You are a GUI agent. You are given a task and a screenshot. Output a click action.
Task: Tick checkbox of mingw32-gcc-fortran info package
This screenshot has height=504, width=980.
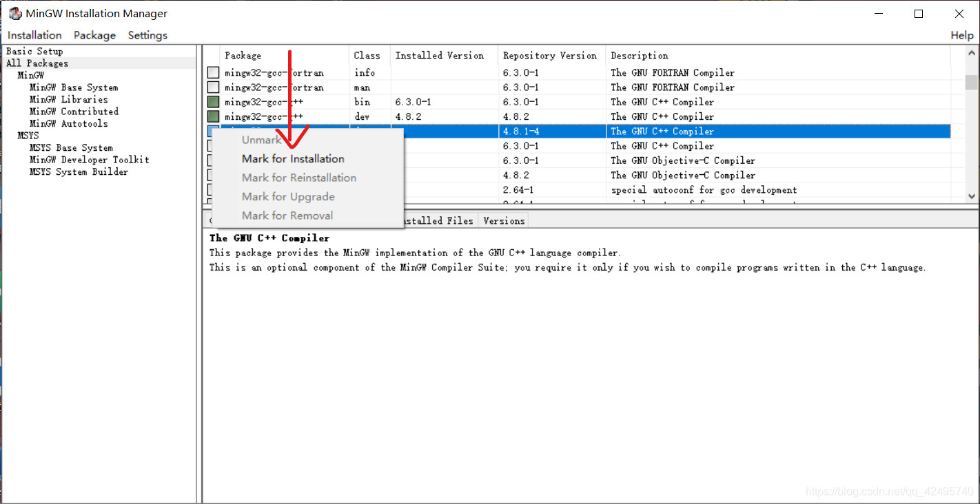[x=214, y=72]
